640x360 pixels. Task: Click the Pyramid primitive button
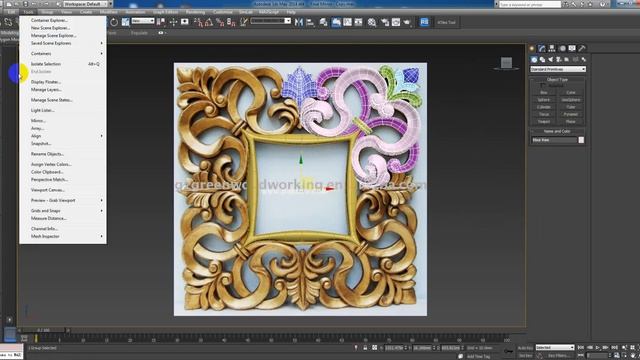click(571, 114)
